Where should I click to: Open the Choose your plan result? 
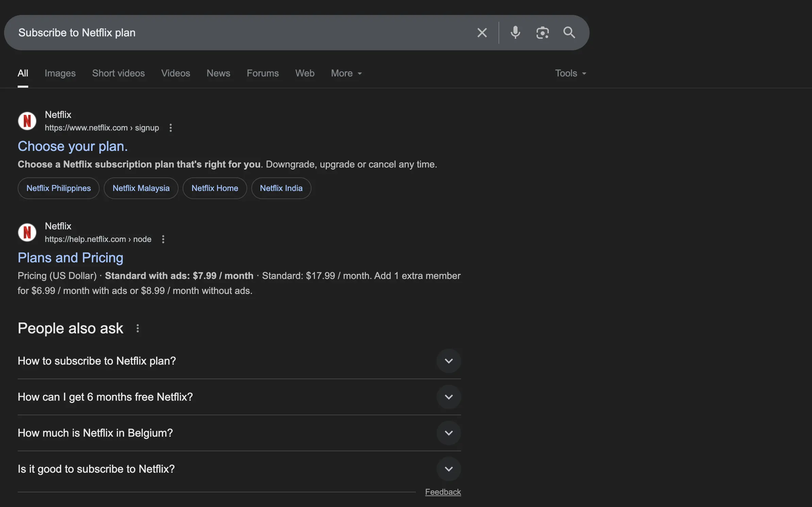tap(73, 146)
